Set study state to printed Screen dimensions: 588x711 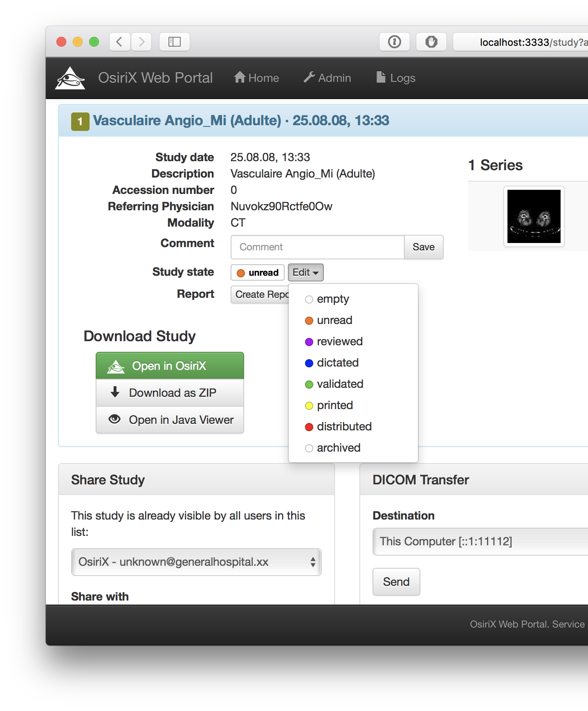tap(353, 405)
